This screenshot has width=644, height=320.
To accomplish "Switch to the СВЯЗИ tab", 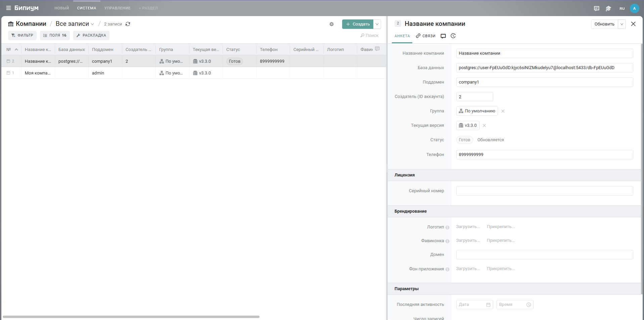I will [426, 36].
